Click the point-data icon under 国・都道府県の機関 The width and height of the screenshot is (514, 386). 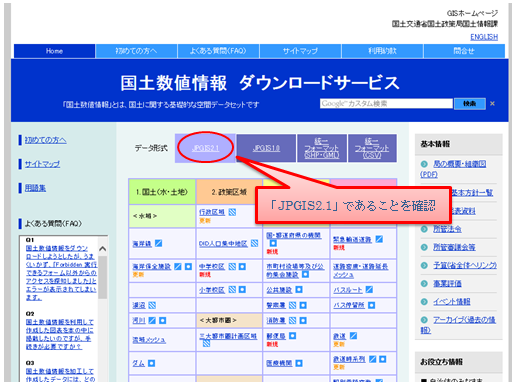pos(273,243)
